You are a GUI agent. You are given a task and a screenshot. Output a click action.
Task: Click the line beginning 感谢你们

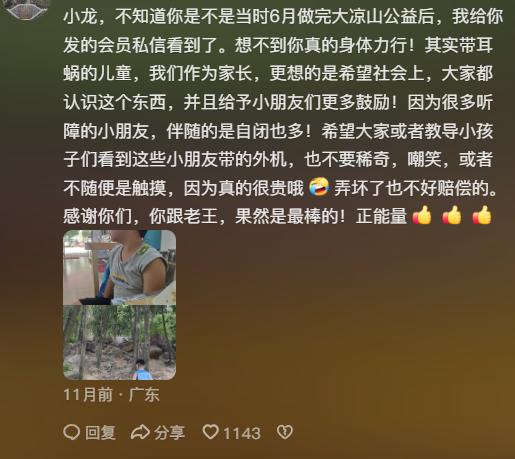click(x=278, y=216)
